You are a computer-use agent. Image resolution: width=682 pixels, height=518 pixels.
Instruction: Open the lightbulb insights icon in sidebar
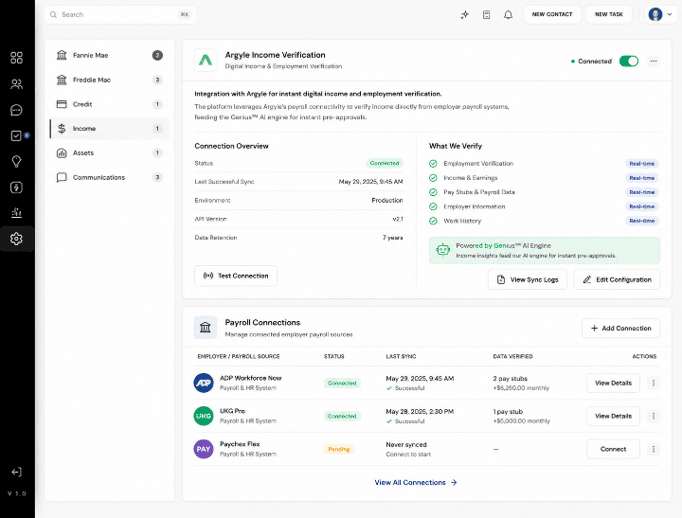pyautogui.click(x=17, y=161)
